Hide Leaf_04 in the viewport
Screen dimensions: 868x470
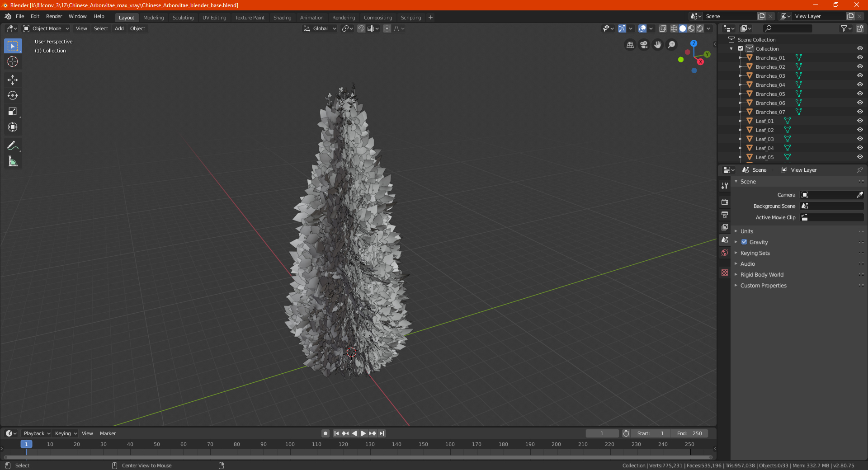[x=860, y=148]
